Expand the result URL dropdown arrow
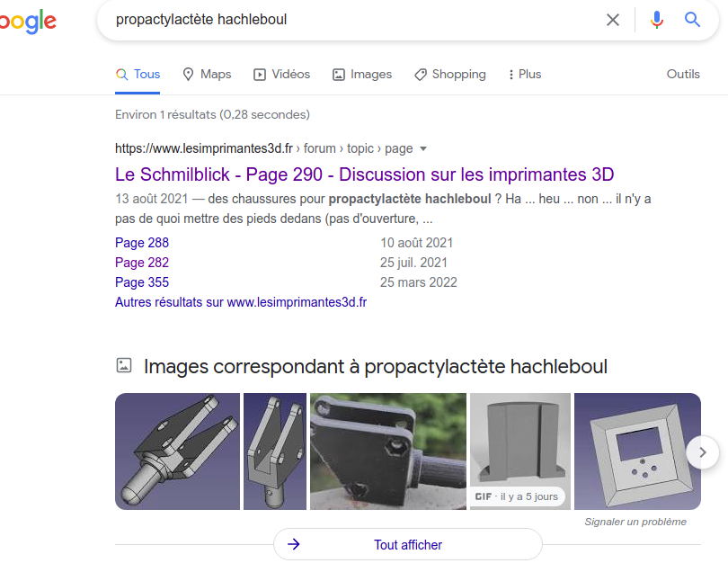Viewport: 728px width, 572px height. click(423, 148)
